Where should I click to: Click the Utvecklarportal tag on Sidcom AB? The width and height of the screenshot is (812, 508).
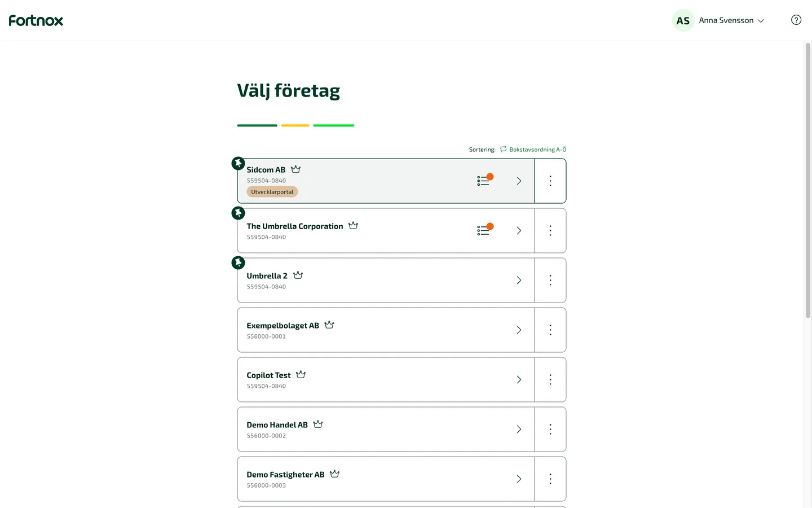pos(272,192)
